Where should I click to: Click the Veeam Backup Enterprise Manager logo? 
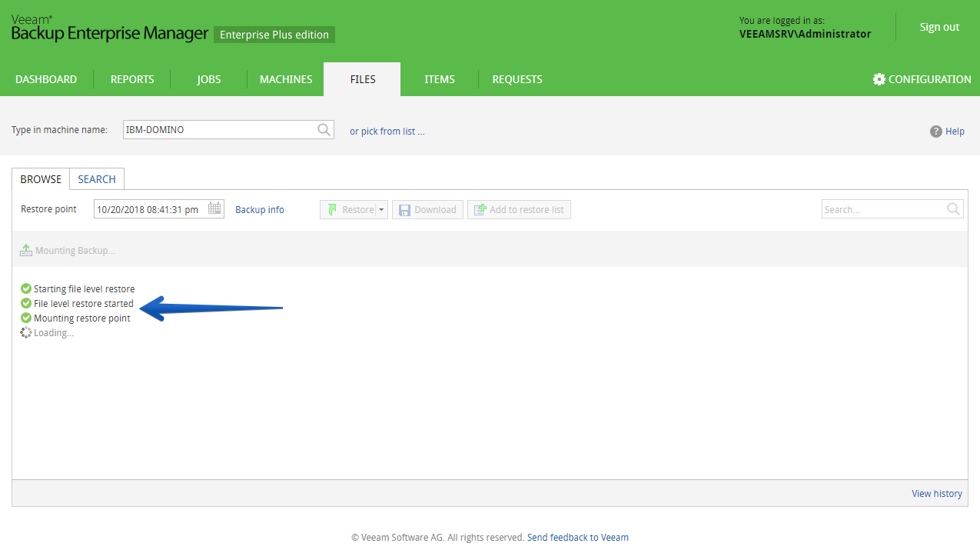click(110, 28)
